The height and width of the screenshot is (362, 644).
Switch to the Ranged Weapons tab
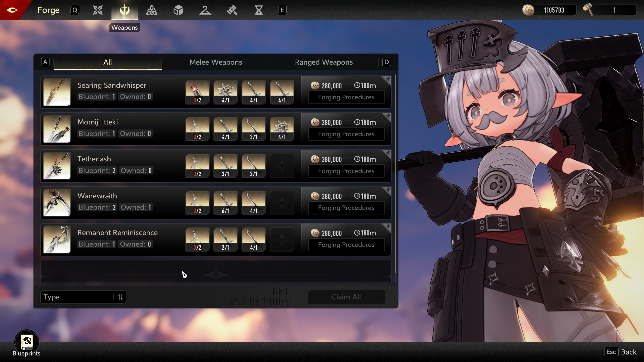tap(324, 62)
